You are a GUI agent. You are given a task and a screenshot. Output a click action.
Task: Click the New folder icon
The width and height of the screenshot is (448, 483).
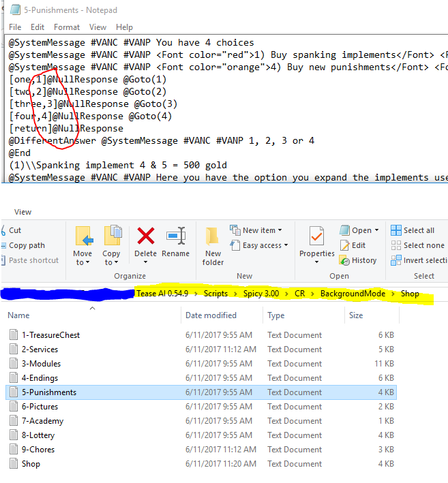click(212, 236)
